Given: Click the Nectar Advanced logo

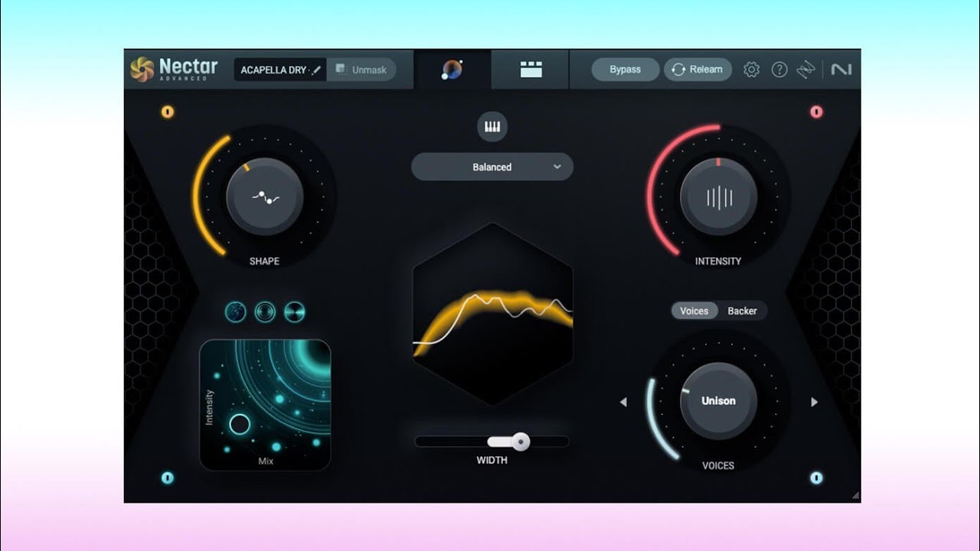Looking at the screenshot, I should [x=174, y=69].
